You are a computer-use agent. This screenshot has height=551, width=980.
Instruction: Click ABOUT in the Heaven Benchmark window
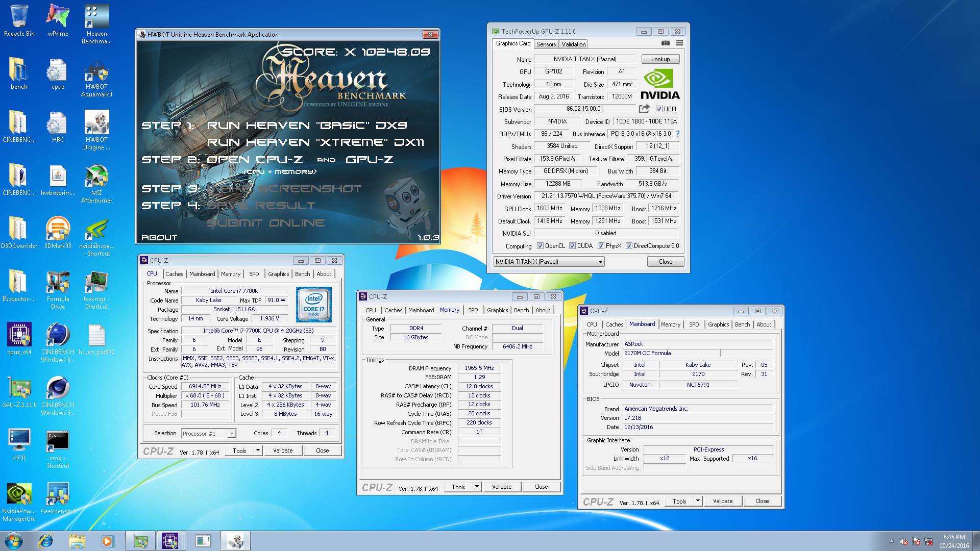tap(159, 238)
